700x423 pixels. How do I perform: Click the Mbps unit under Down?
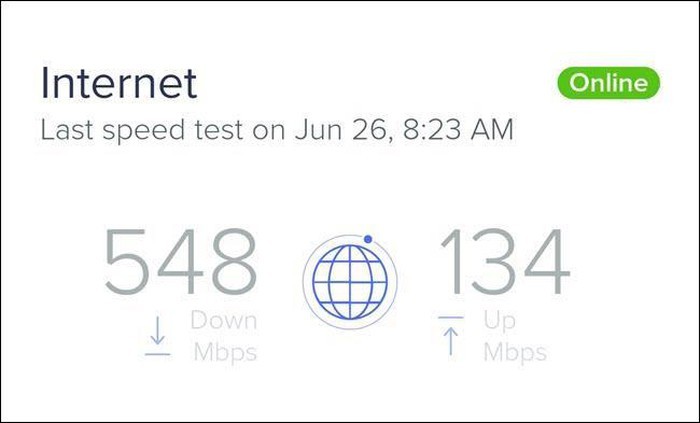pyautogui.click(x=224, y=352)
